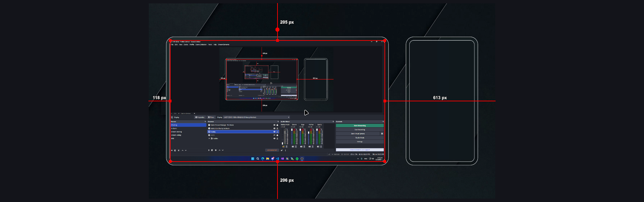Open advanced audio properties gears icon
The width and height of the screenshot is (644, 202).
point(282,150)
